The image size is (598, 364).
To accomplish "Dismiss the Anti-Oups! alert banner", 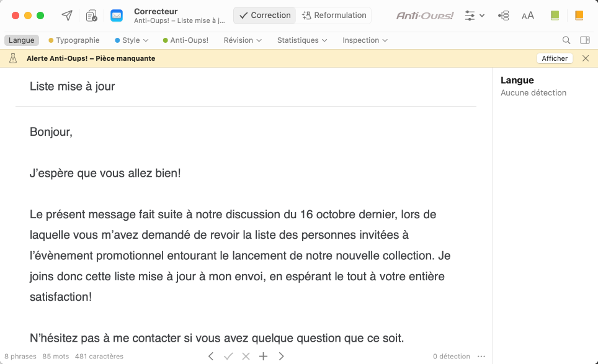I will [x=586, y=58].
